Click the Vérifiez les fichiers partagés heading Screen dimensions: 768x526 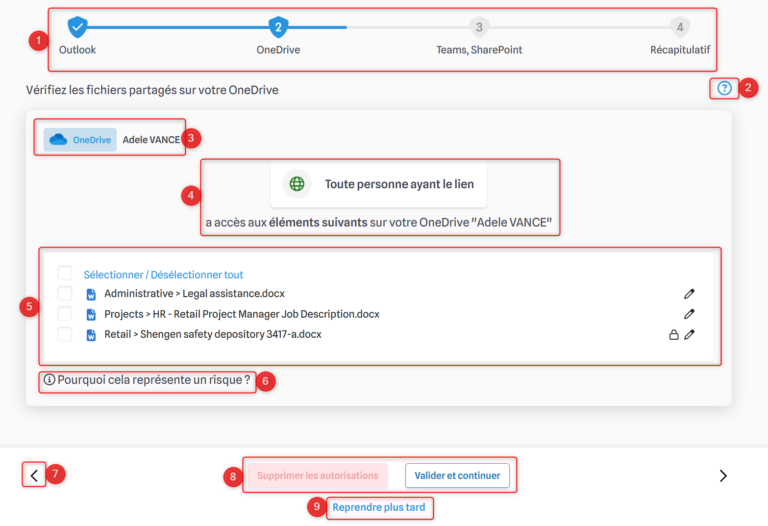pyautogui.click(x=152, y=90)
